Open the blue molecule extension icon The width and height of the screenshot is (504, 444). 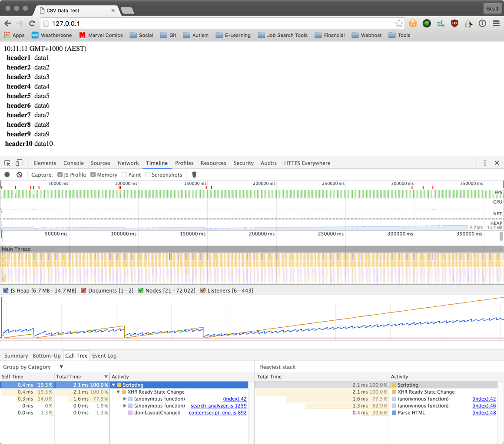click(441, 23)
